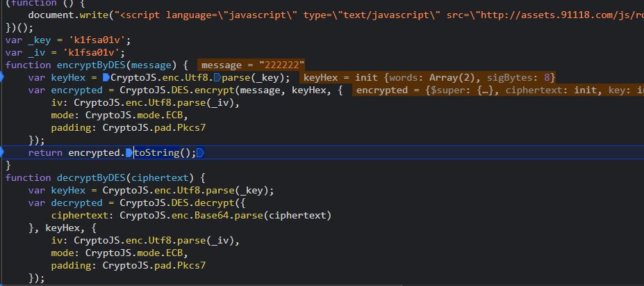The height and width of the screenshot is (286, 644).
Task: Remove the gutter breakpoint on the keyHex line
Action: point(1,77)
